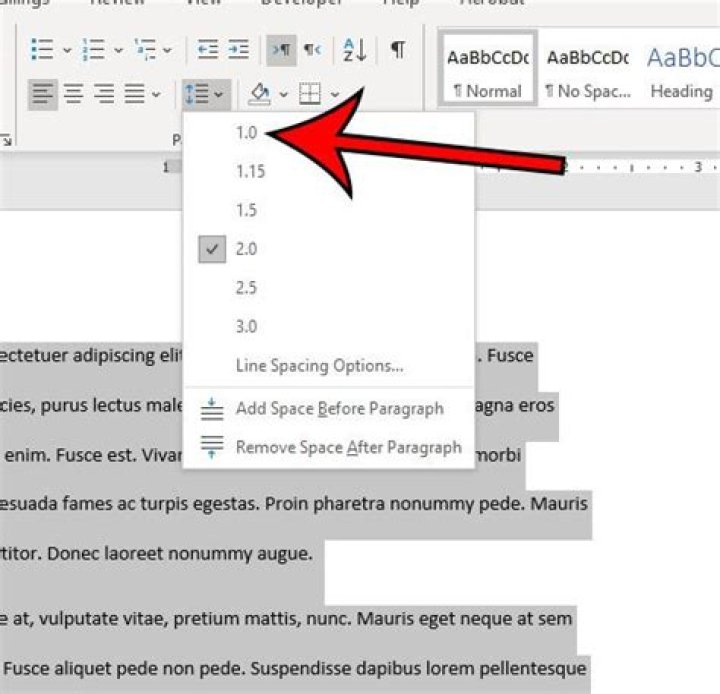Select 1.15 line spacing
Screen dimensions: 720x694
(250, 171)
